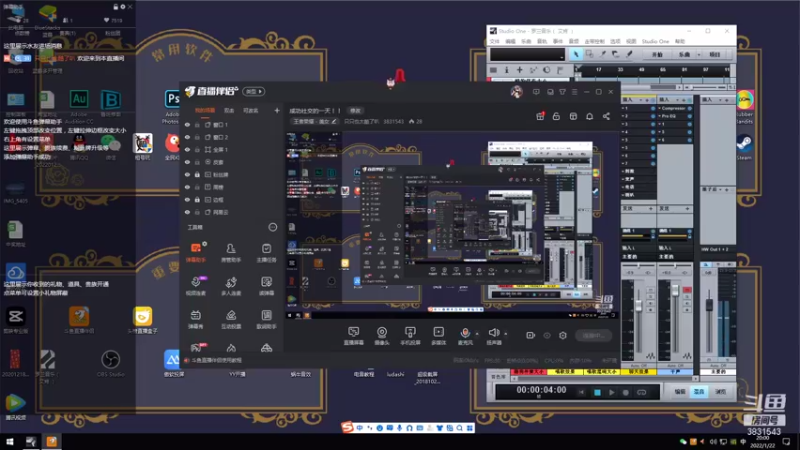Click the bell notification icon in the streaming app
The image size is (800, 450).
point(589,116)
